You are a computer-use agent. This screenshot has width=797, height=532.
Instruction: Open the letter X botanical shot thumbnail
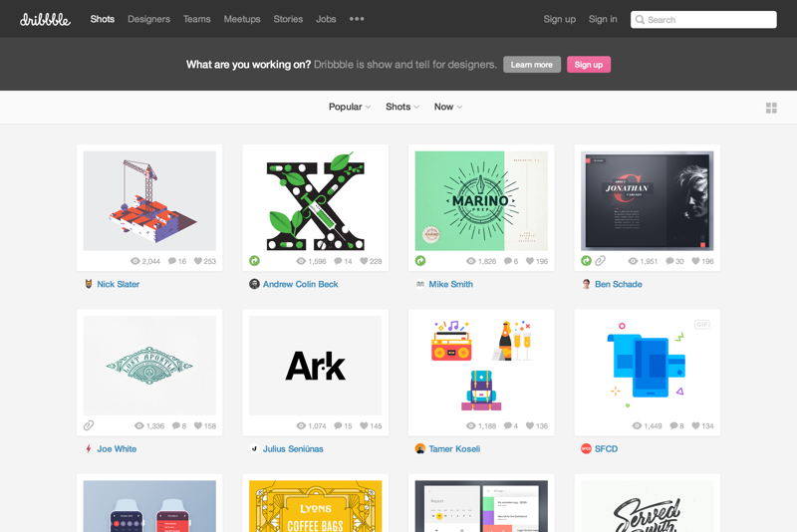tap(315, 200)
